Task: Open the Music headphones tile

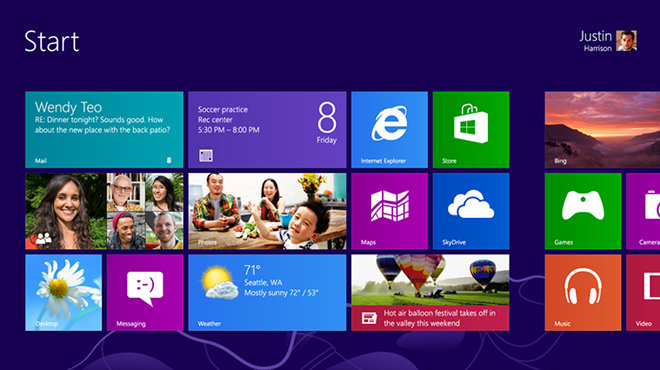Action: pyautogui.click(x=583, y=293)
